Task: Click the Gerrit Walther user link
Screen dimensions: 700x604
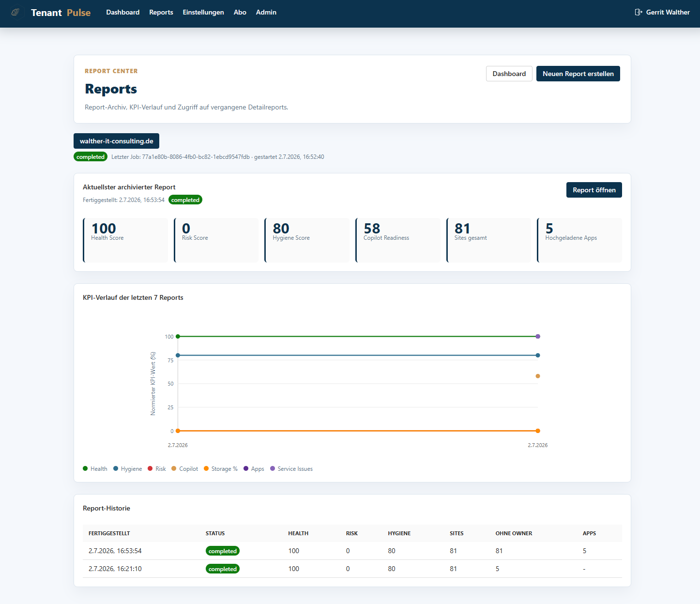Action: (x=668, y=12)
